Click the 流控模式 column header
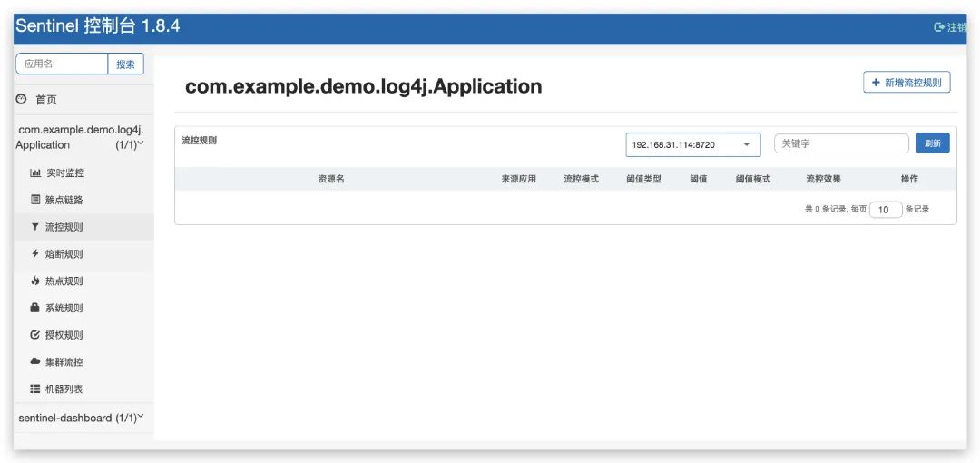Image resolution: width=980 pixels, height=463 pixels. [582, 179]
